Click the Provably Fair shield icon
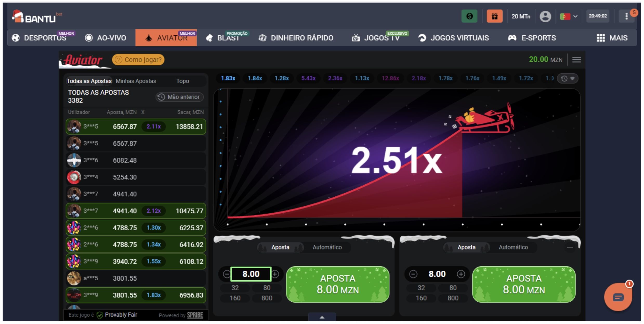 100,315
